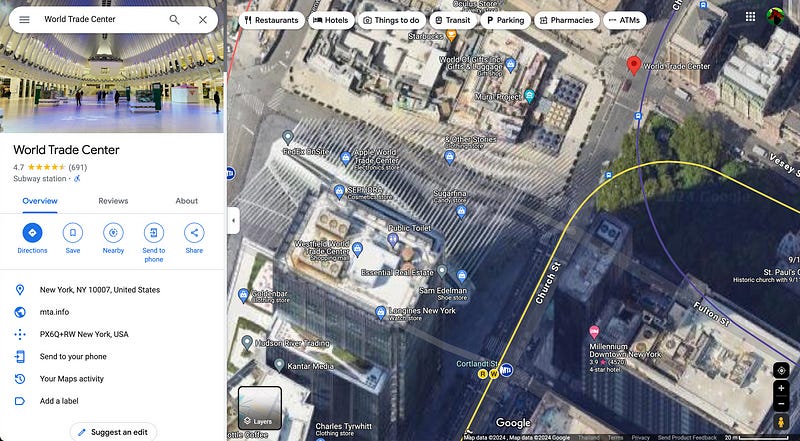Choose Send to your phone row
Screen dimensions: 800x441
(x=112, y=357)
